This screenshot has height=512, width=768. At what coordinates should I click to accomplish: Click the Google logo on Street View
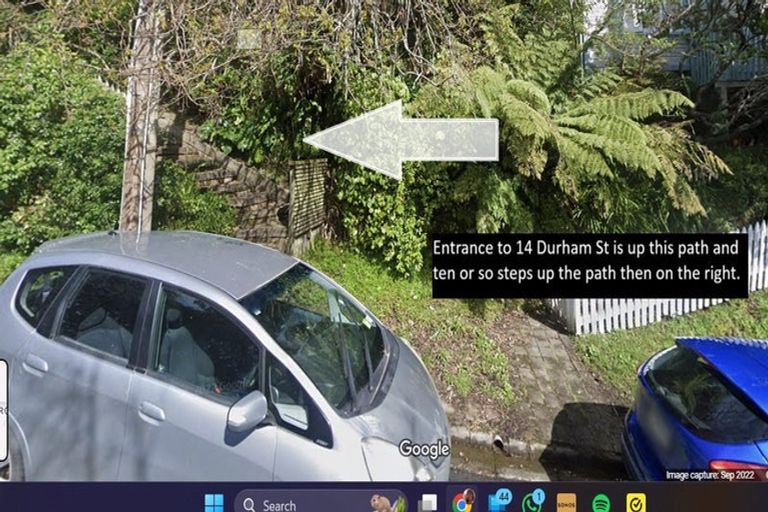click(x=424, y=449)
